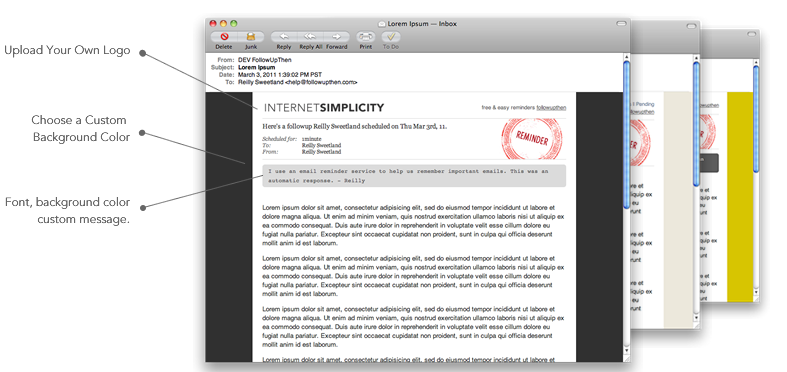Click the gray custom message box
Image resolution: width=787 pixels, height=372 pixels.
pyautogui.click(x=414, y=176)
